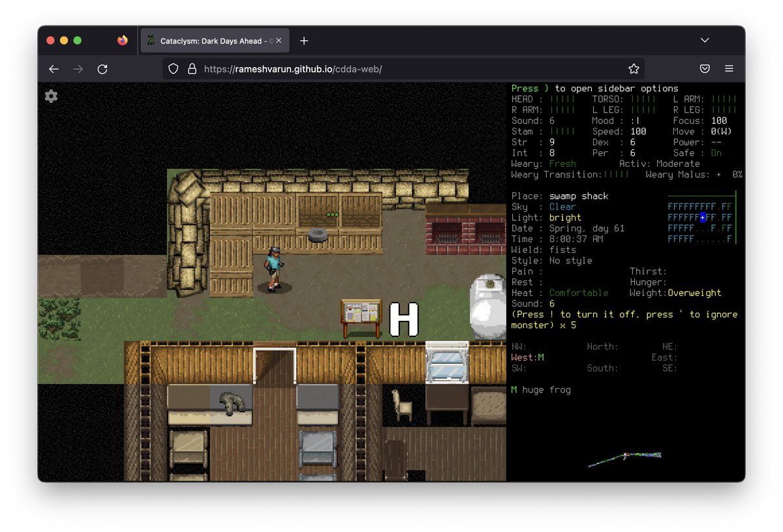Click the 'West:M' compass indicator
The image size is (783, 532).
528,357
